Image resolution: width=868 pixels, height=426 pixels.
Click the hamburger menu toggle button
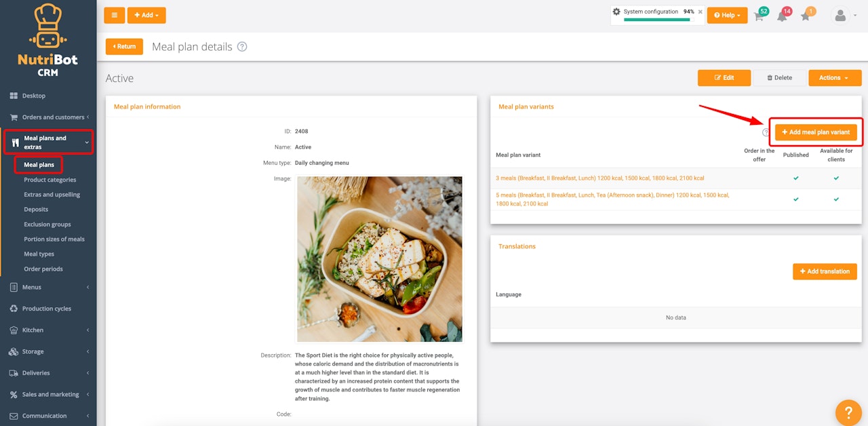[114, 15]
